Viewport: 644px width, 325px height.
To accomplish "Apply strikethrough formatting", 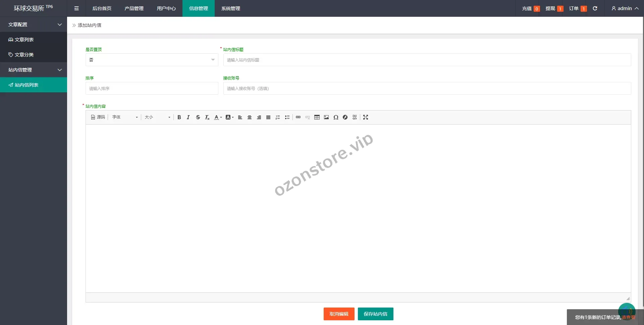I will click(198, 117).
